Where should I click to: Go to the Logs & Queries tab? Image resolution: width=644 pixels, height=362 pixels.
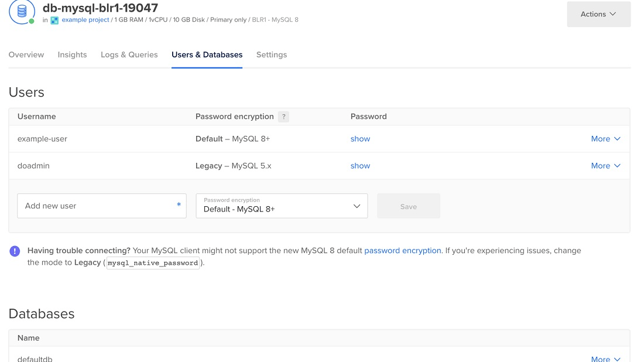[129, 54]
